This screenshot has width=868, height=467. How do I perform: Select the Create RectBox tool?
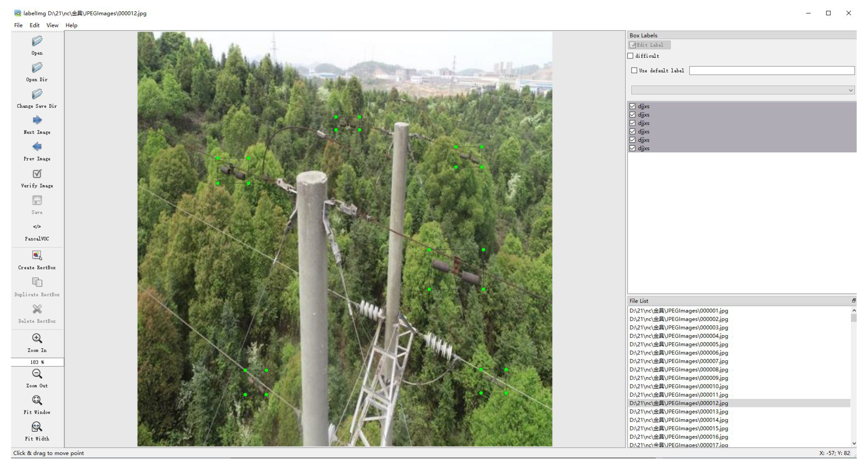(x=37, y=255)
